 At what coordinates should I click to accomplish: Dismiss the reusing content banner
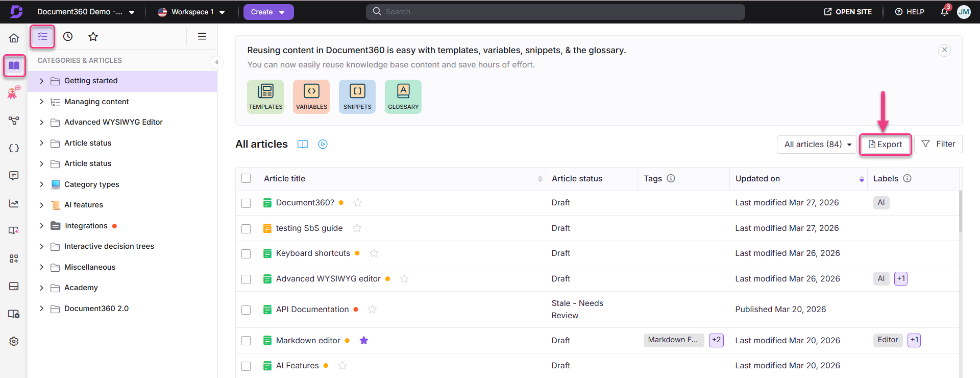(944, 50)
